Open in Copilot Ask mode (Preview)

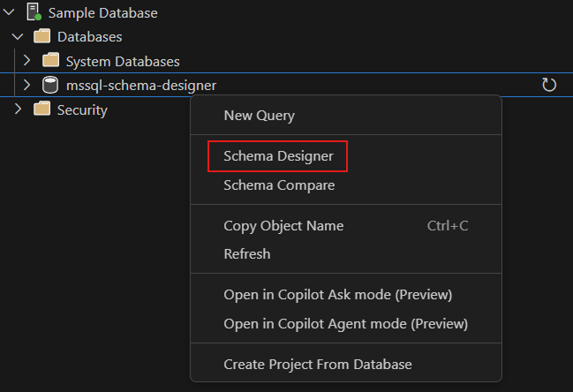[x=337, y=294]
